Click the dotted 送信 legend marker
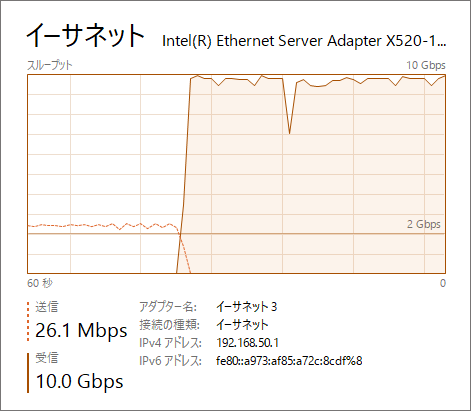Viewport: 471px width, 411px height. (28, 321)
